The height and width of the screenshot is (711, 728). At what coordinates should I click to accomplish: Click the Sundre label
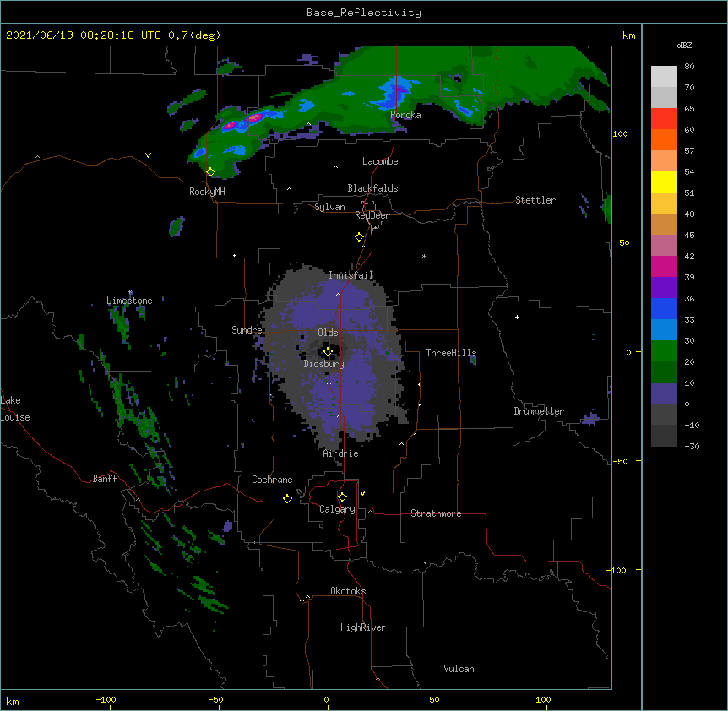tap(247, 330)
